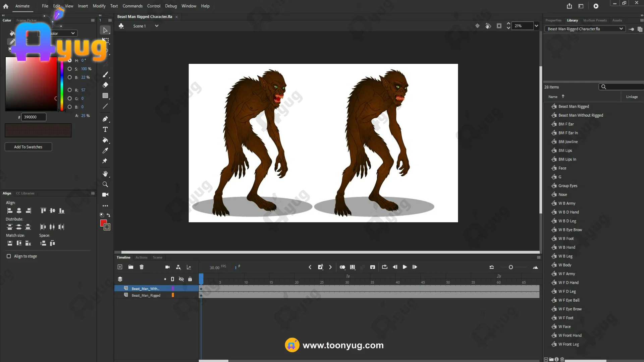
Task: Expand the Scene 1 dropdown arrow
Action: (x=156, y=26)
